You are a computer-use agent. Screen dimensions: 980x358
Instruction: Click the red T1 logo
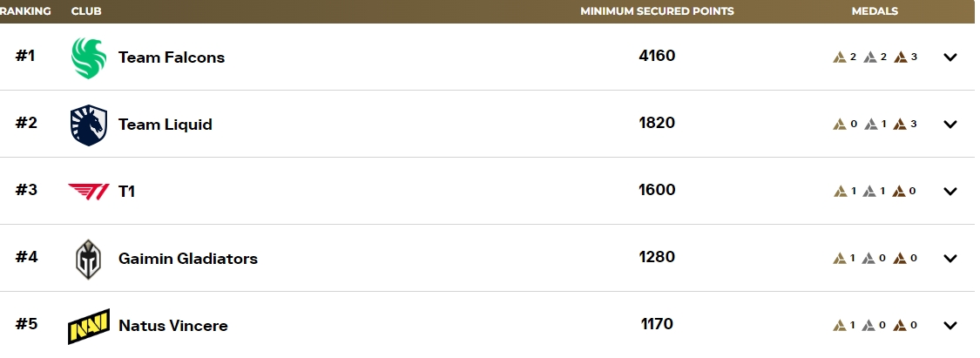tap(89, 192)
